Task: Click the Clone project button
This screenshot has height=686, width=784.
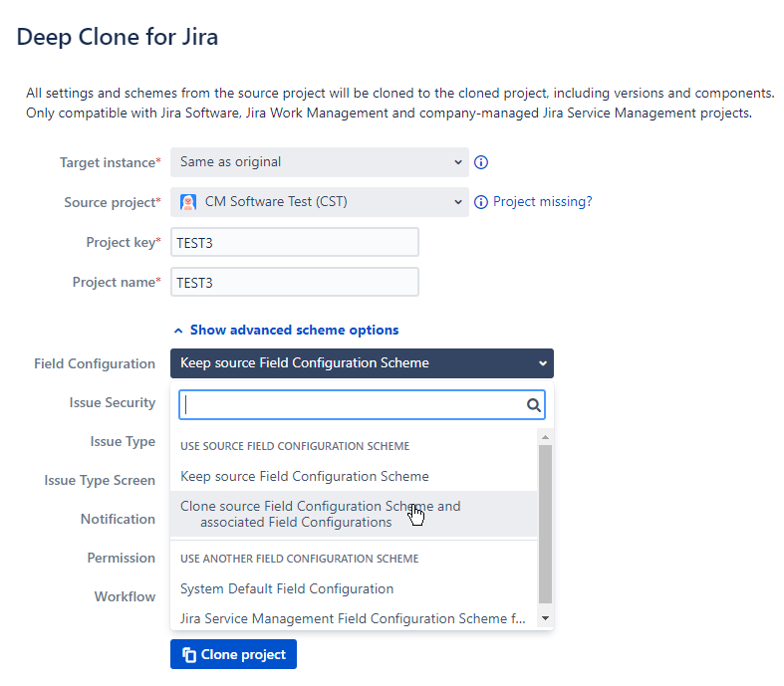Action: pos(233,654)
